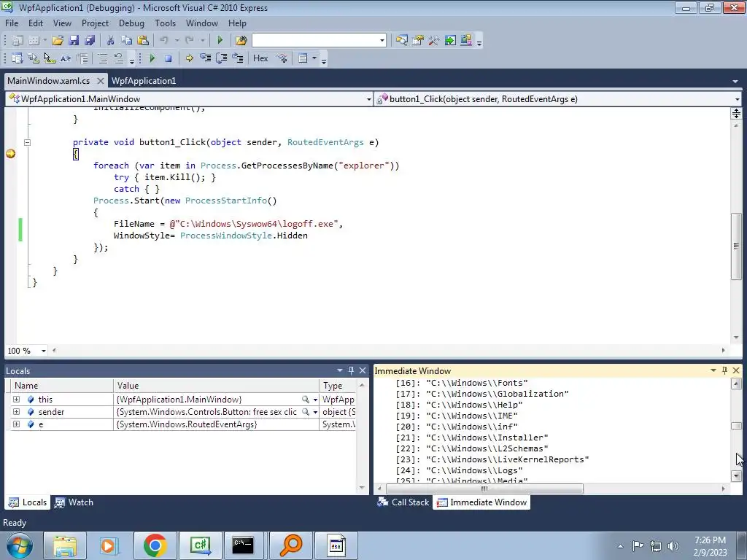Toggle auto hide pin on Immediate Window
The image size is (747, 560).
724,370
